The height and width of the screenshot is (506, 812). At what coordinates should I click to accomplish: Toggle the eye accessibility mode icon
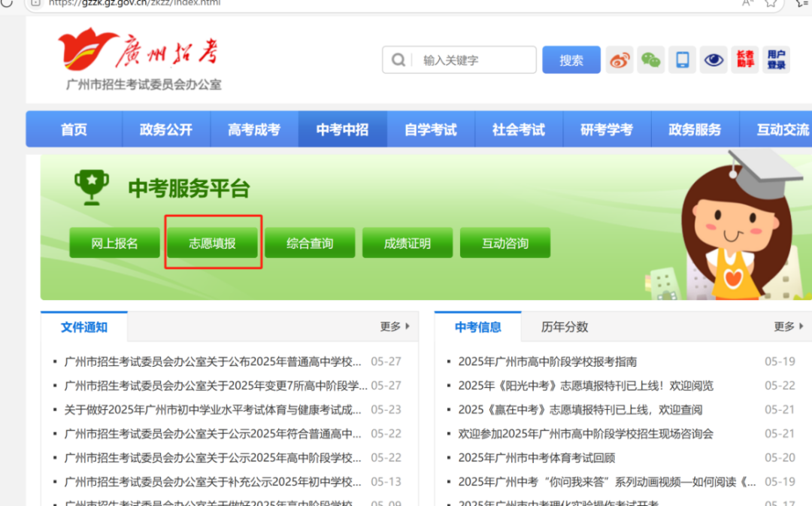click(714, 60)
